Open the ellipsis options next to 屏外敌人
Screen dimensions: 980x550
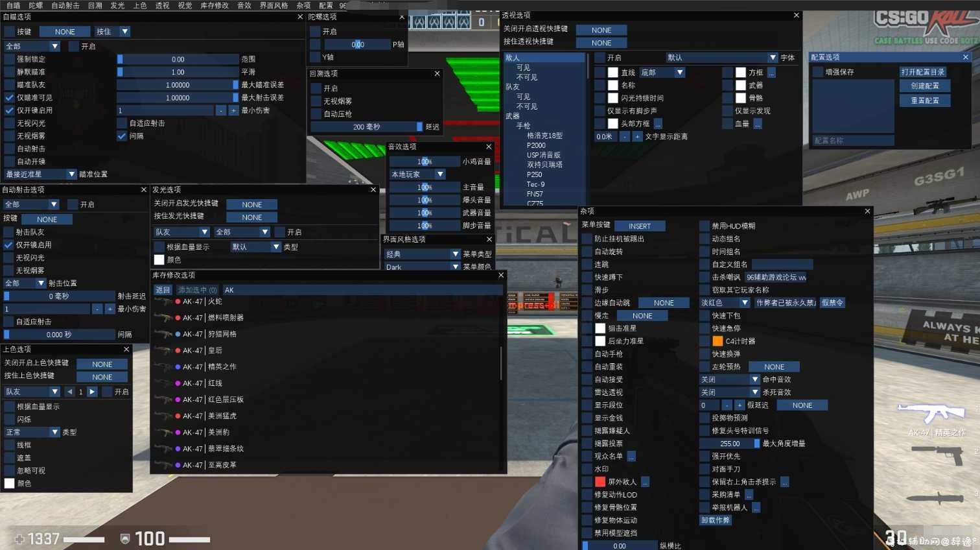pos(645,482)
